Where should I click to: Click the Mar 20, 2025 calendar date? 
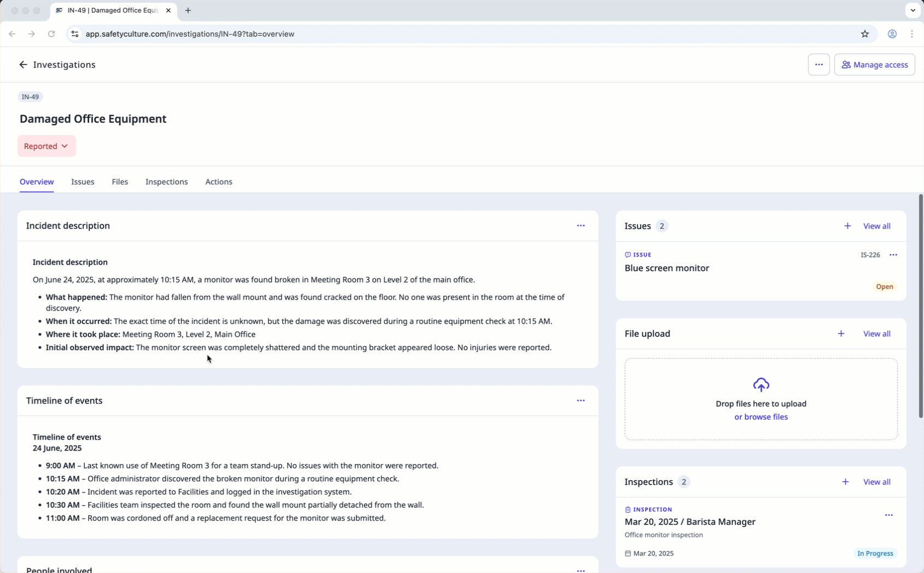pos(649,553)
